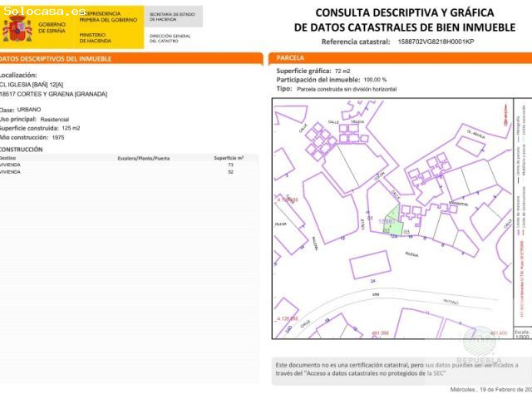
Task: Click the Spanish coat of arms emblem
Action: coord(17,29)
